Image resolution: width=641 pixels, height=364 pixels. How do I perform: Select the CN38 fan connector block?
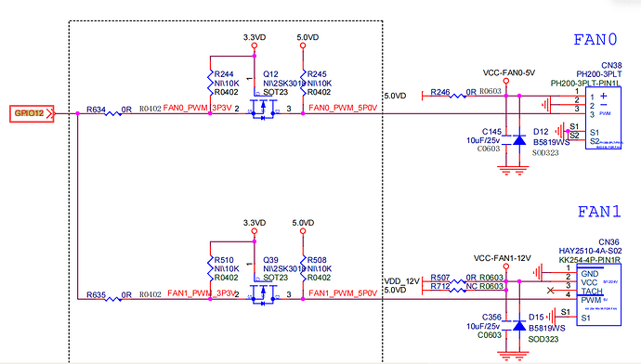click(x=603, y=118)
